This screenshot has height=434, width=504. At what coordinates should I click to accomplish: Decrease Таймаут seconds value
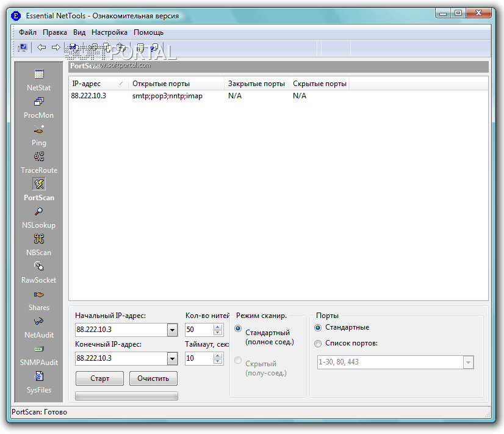218,361
